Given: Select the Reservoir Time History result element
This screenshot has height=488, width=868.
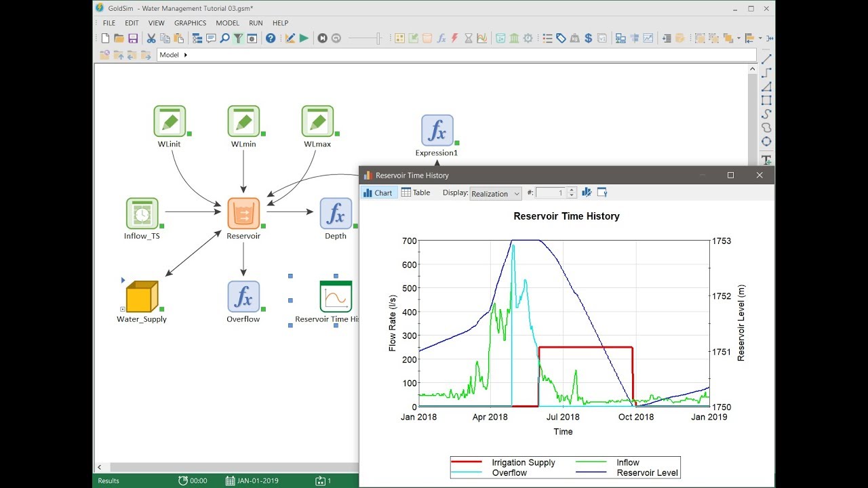Looking at the screenshot, I should pyautogui.click(x=336, y=297).
